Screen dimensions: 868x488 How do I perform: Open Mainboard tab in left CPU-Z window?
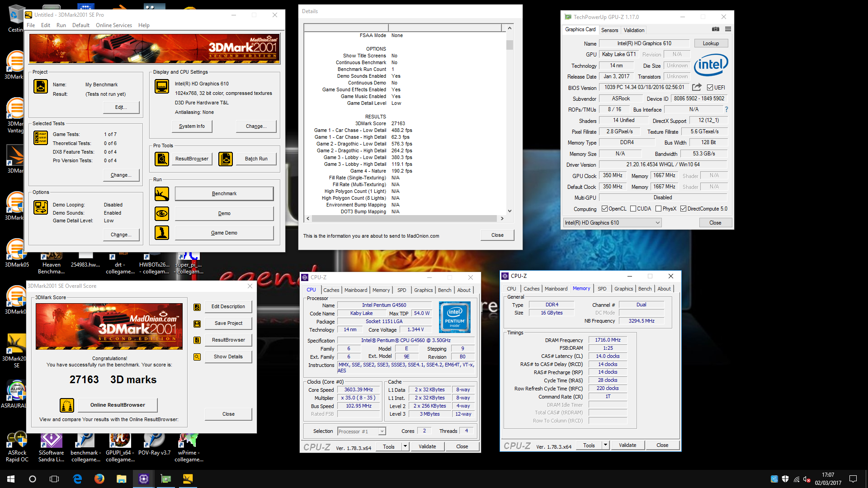pyautogui.click(x=356, y=290)
